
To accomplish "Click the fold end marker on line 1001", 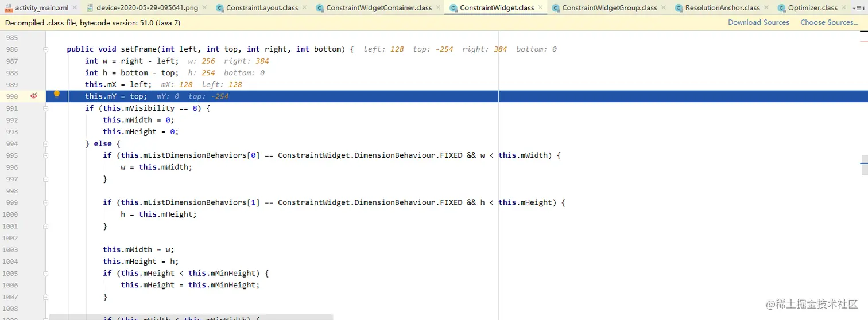I will tap(46, 226).
